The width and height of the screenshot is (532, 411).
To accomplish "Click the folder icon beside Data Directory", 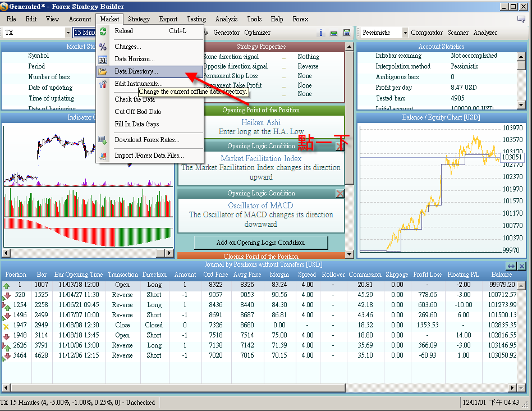I will 103,71.
